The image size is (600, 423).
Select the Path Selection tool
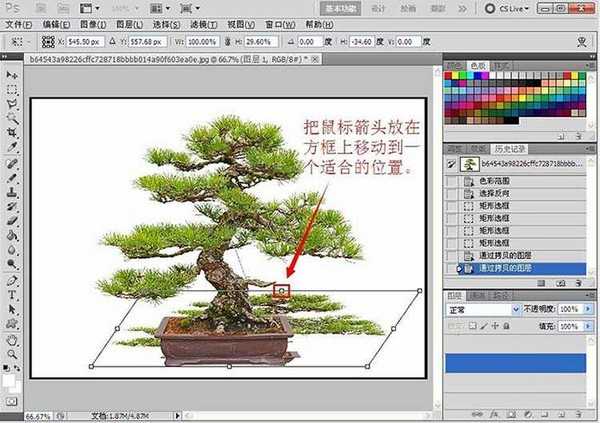click(12, 309)
